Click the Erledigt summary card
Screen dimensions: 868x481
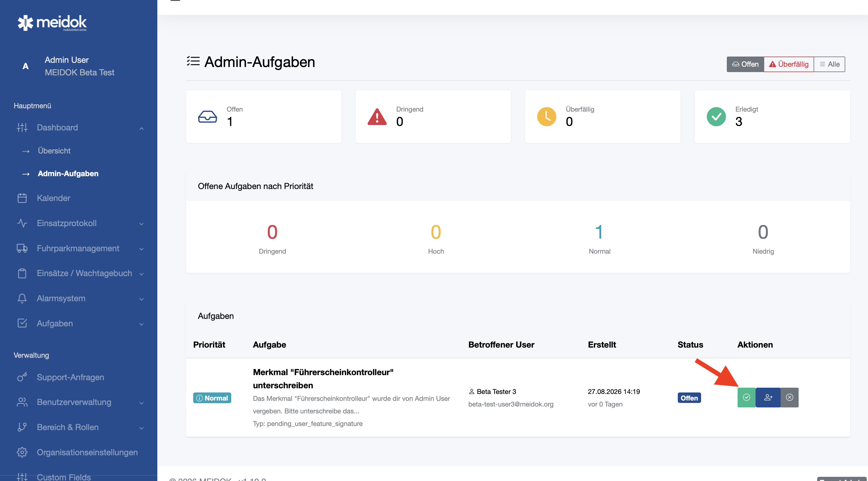[x=772, y=117]
